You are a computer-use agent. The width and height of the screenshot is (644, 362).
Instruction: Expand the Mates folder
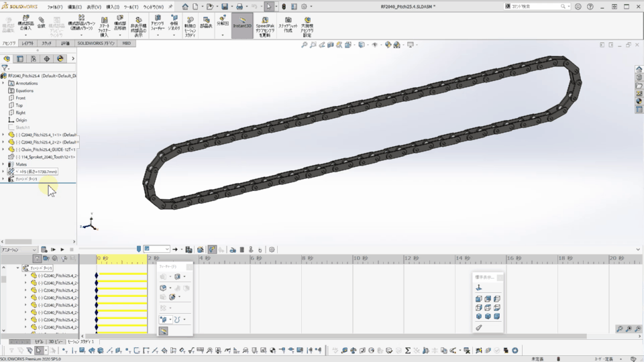[3, 164]
